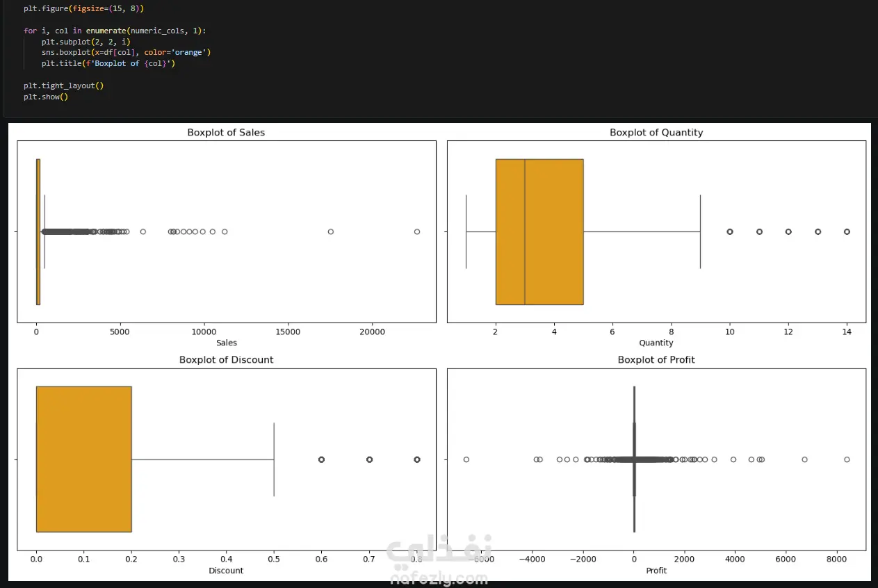Image resolution: width=878 pixels, height=588 pixels.
Task: Click the "Sales" x-axis label
Action: pos(227,343)
